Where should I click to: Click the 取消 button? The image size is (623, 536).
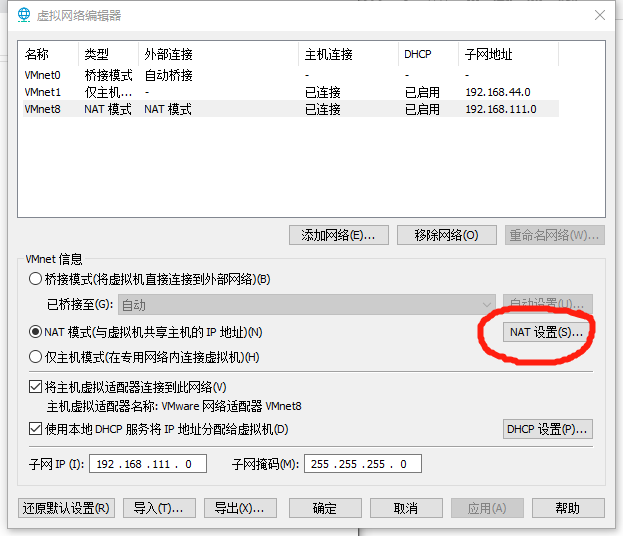tap(406, 508)
